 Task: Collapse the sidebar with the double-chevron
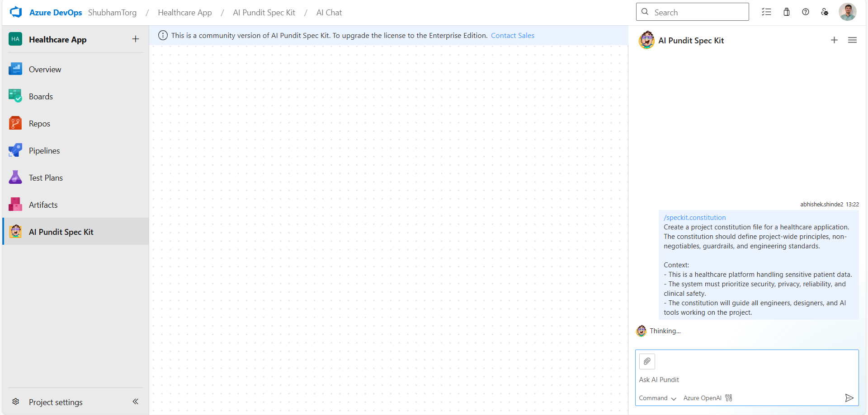(x=135, y=401)
